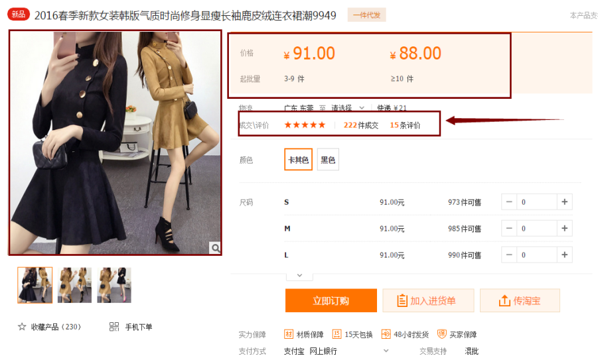Click the 材质保障 guarantee icon
598x364 pixels.
289,334
